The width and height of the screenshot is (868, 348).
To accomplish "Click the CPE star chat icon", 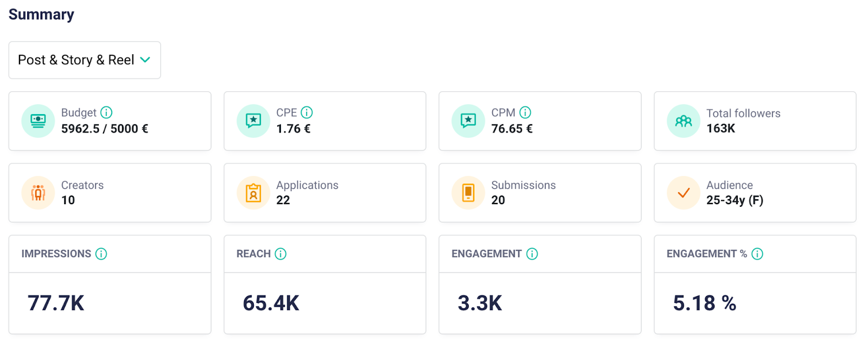I will (x=253, y=121).
